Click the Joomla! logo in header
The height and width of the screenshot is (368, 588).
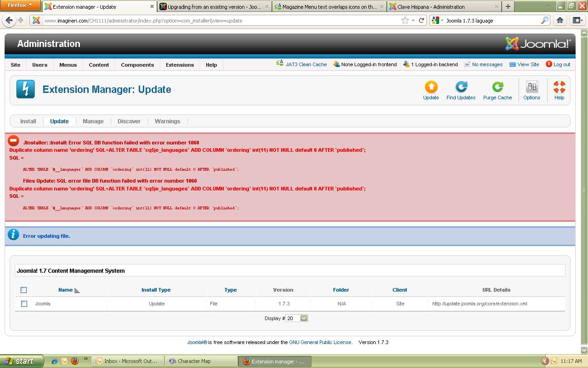coord(538,44)
